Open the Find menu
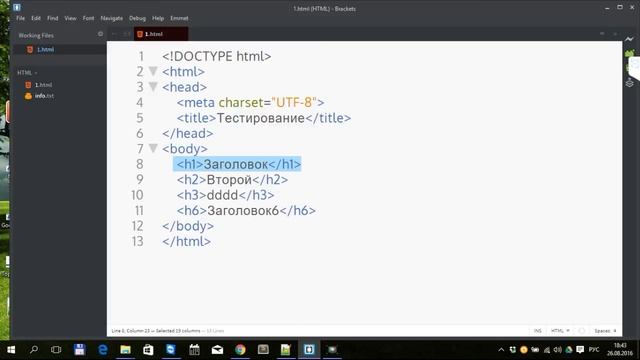Image resolution: width=640 pixels, height=360 pixels. coord(52,18)
